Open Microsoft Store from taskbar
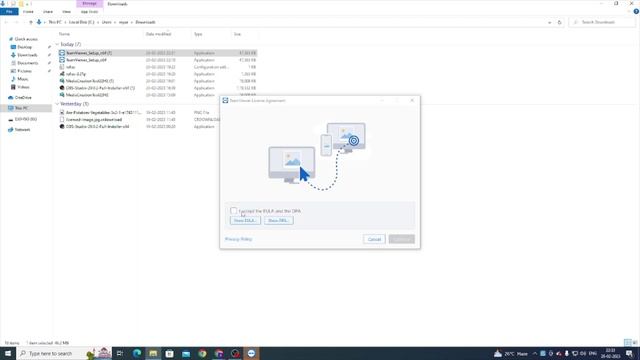 click(169, 353)
